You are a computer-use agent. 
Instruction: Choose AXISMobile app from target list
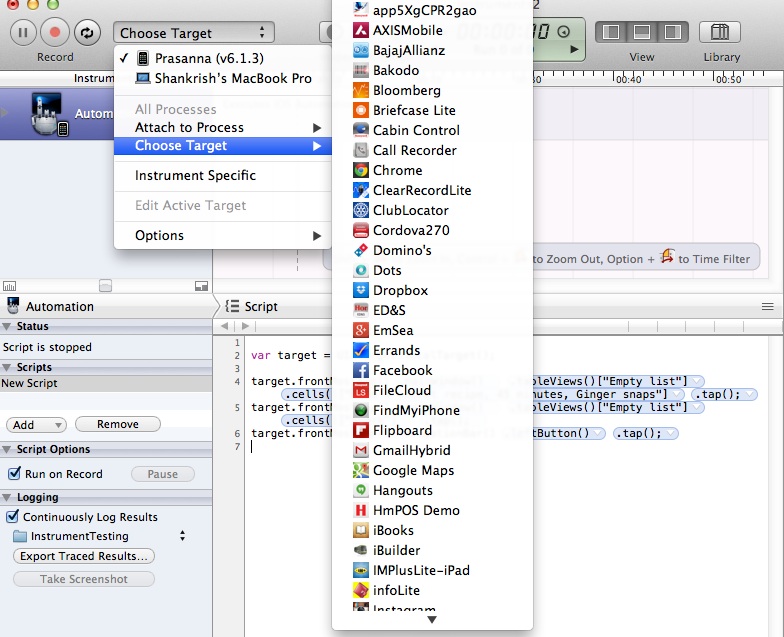click(432, 30)
